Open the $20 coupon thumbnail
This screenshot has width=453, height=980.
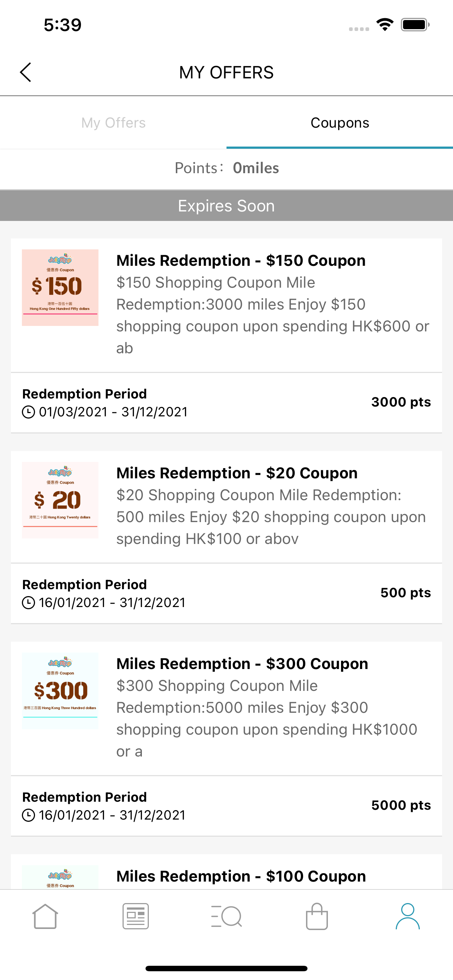tap(60, 500)
